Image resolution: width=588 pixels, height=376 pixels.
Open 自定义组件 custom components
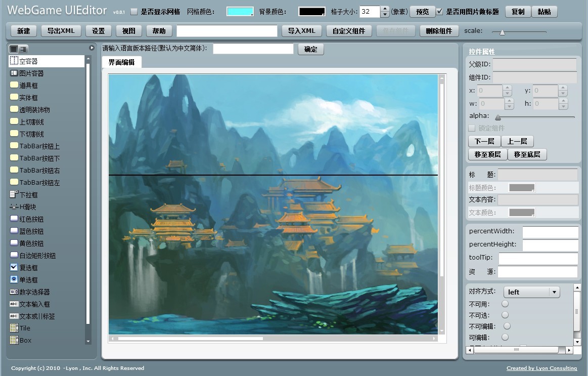[x=349, y=31]
